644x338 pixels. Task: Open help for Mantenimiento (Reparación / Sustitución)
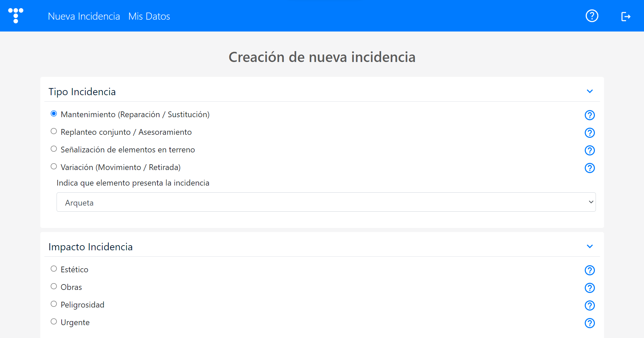(x=589, y=115)
